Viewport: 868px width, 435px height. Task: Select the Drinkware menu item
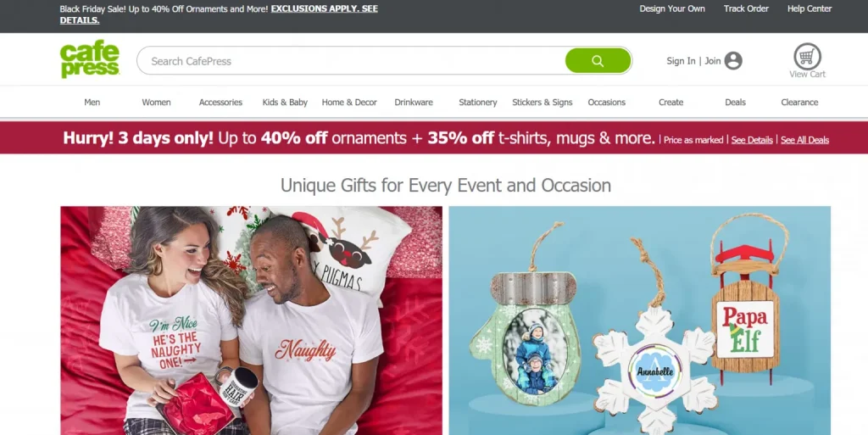coord(414,103)
